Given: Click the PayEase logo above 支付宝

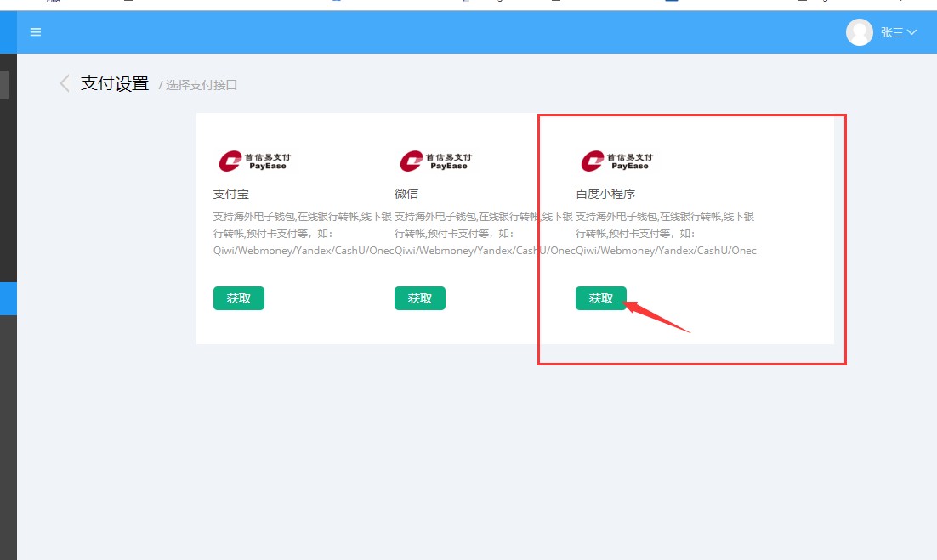Looking at the screenshot, I should pyautogui.click(x=255, y=161).
